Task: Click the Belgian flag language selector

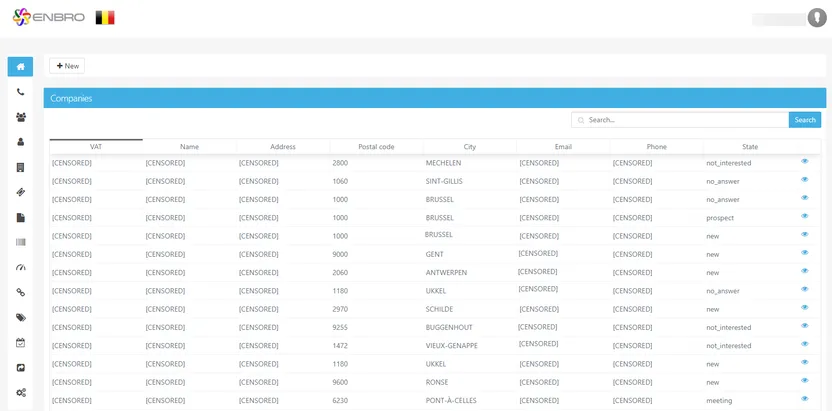Action: click(105, 18)
